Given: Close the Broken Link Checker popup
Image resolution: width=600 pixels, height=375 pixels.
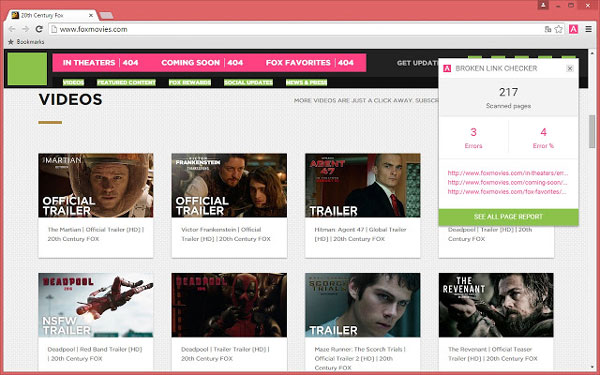Looking at the screenshot, I should click(x=570, y=68).
